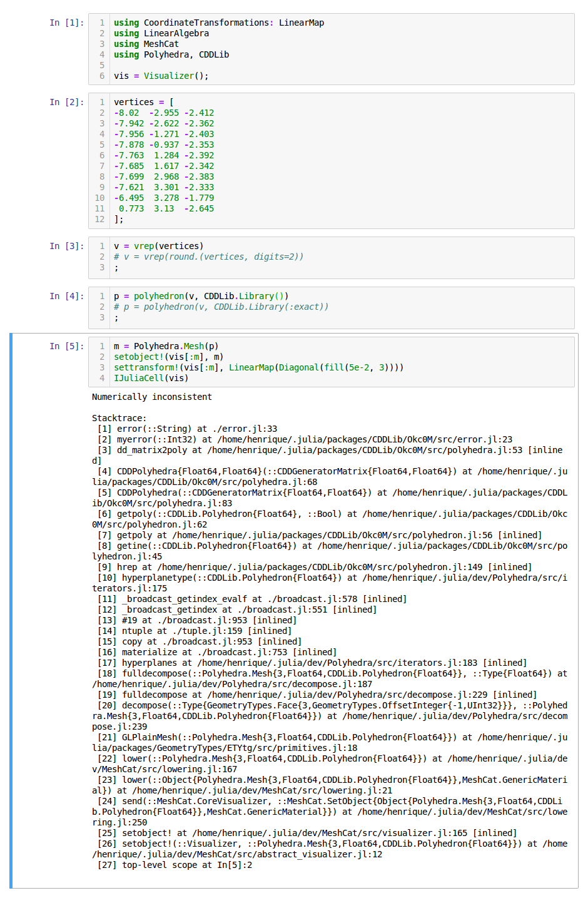The image size is (588, 898).
Task: Click the 'IJuliaCell(vis)' code line
Action: click(x=151, y=378)
